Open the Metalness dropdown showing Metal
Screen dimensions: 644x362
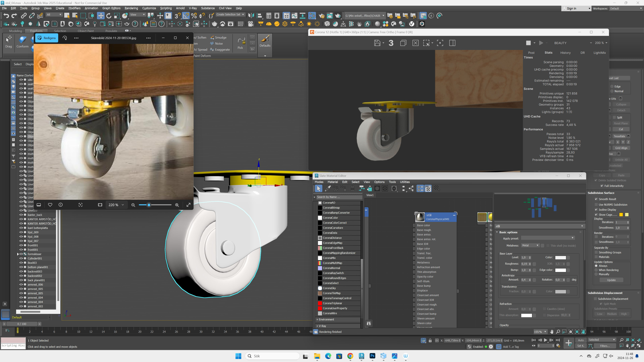tap(530, 246)
